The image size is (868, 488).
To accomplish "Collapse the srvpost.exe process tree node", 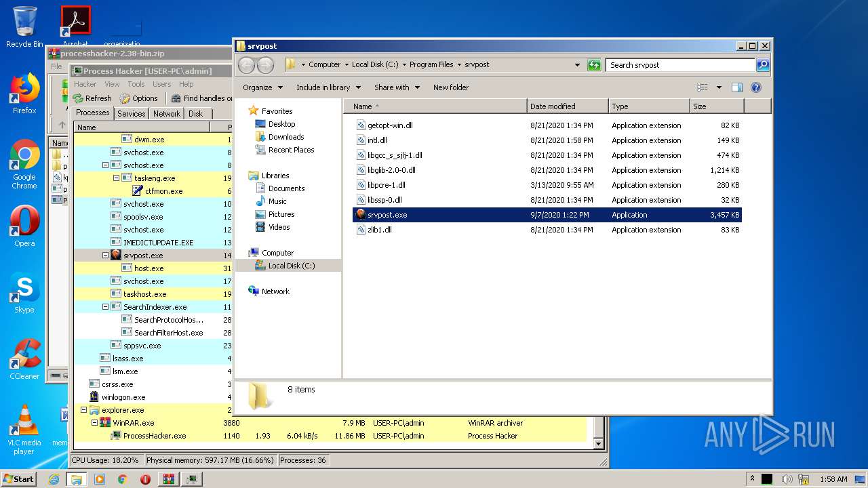I will point(105,256).
